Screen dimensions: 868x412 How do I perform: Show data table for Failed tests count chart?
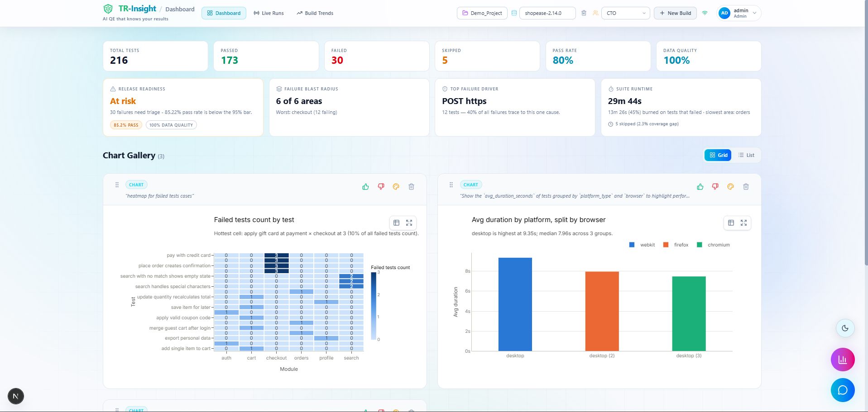coord(396,223)
